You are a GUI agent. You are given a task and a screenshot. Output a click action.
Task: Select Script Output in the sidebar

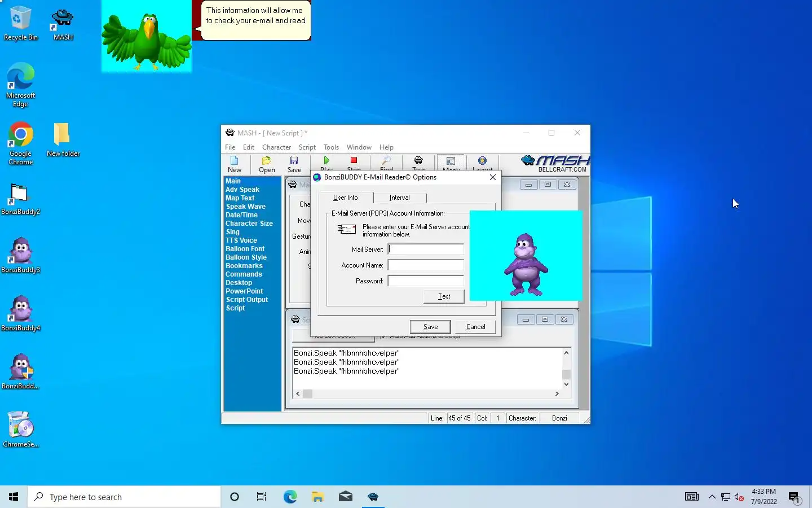[247, 300]
